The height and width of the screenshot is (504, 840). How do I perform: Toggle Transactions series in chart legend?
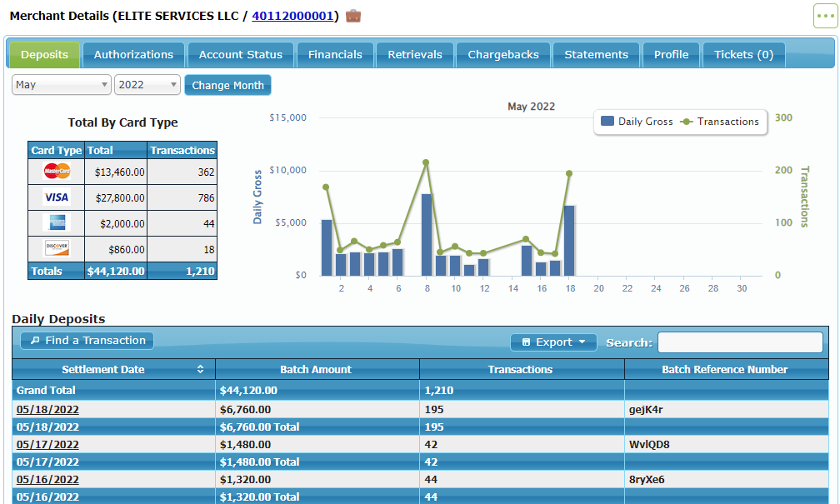[x=721, y=122]
